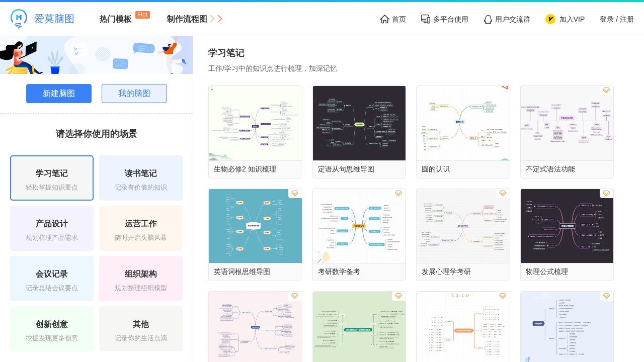The width and height of the screenshot is (644, 362).
Task: Open the 登录 / 注册 link
Action: [x=616, y=19]
